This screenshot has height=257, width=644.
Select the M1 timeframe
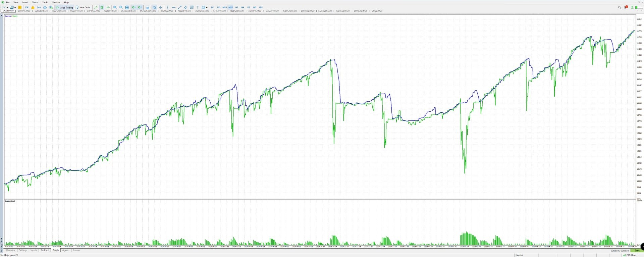point(212,7)
